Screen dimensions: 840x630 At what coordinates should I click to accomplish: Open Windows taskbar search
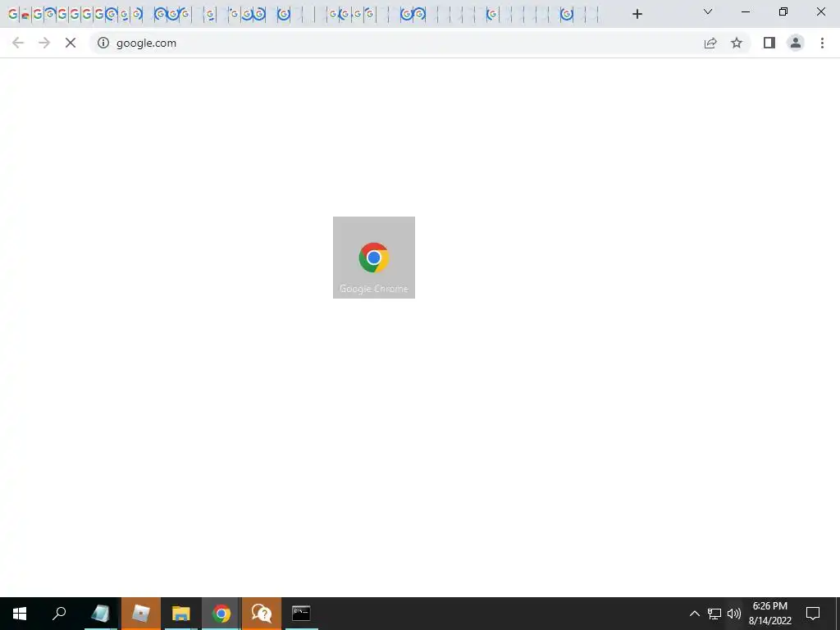[x=59, y=614]
